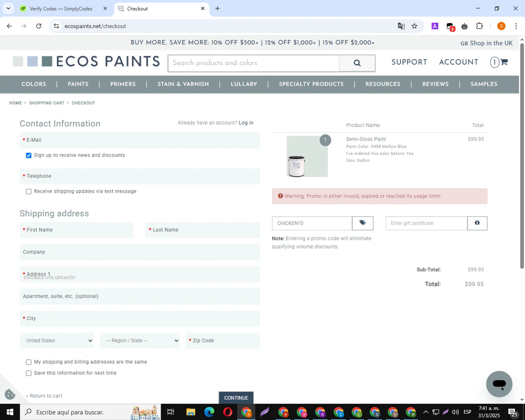Launch Opera browser from taskbar
This screenshot has height=420, width=525.
click(x=227, y=412)
